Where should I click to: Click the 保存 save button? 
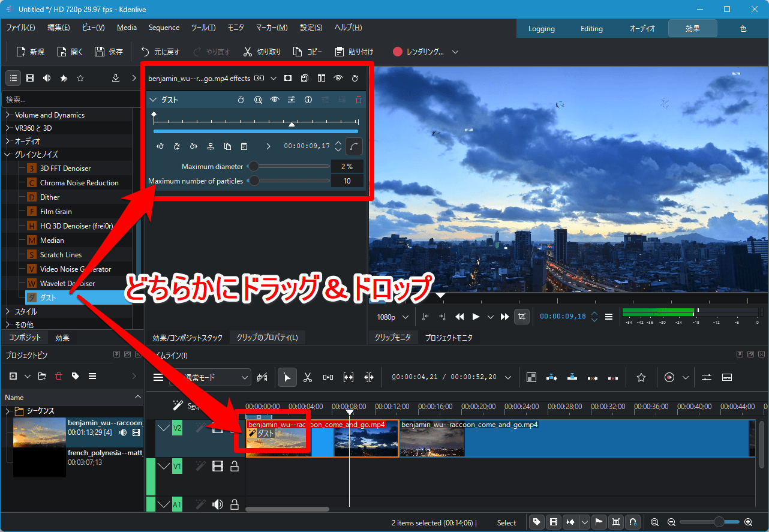coord(109,52)
